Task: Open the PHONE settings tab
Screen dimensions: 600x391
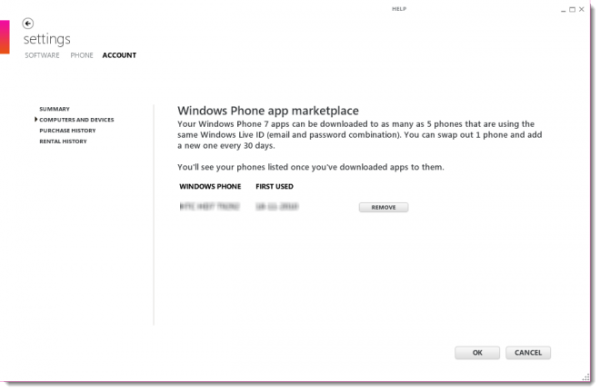Action: pos(82,55)
